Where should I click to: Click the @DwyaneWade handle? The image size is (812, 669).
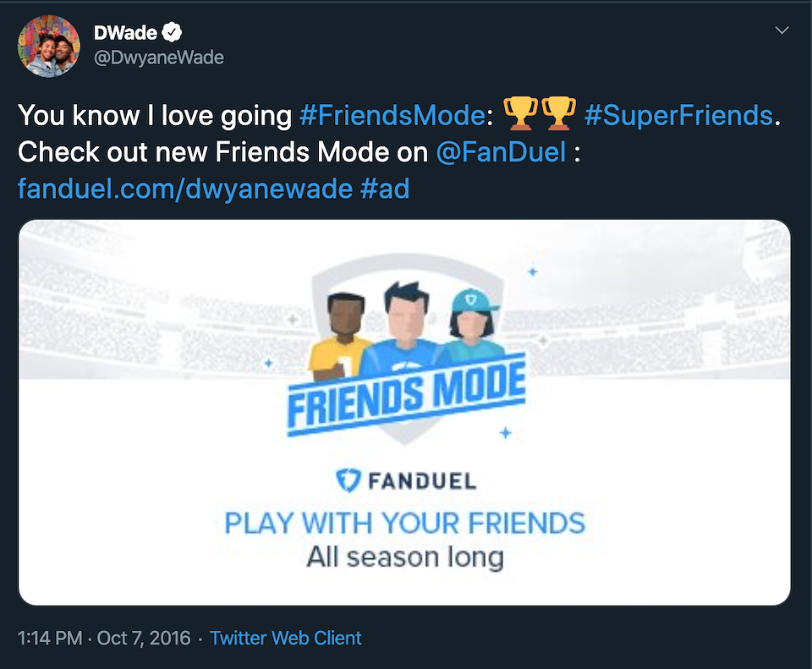[158, 58]
